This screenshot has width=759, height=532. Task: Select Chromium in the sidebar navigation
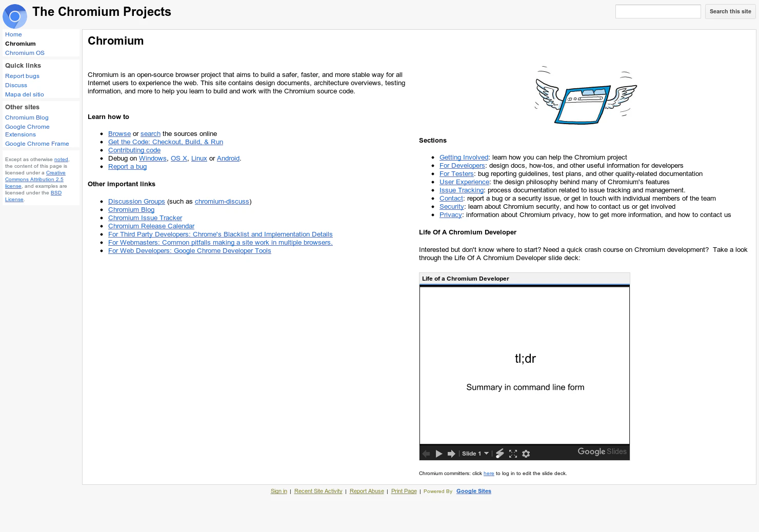[x=21, y=44]
